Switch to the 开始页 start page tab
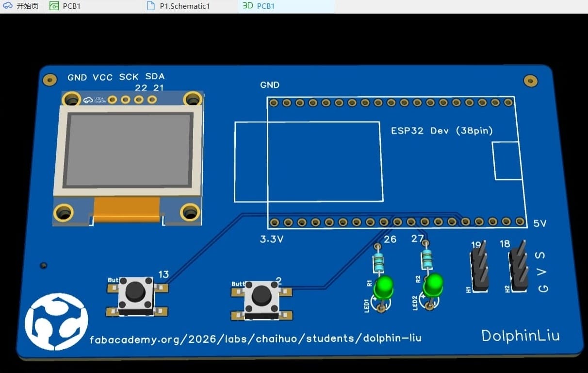The image size is (588, 373). pyautogui.click(x=22, y=6)
